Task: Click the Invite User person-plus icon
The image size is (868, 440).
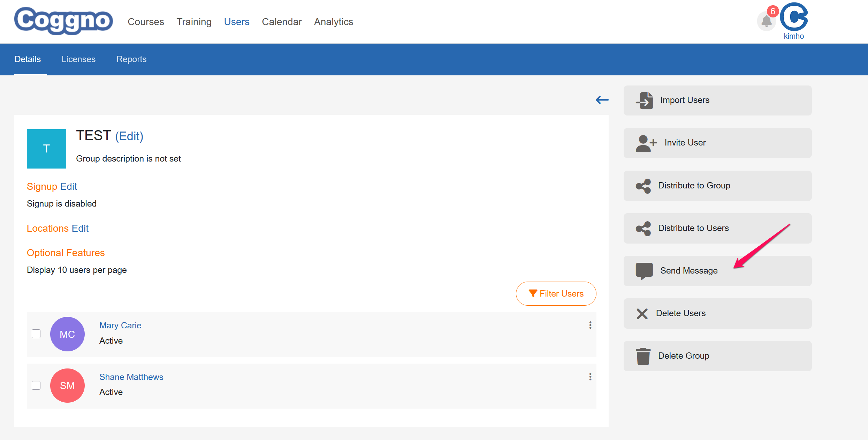Action: click(x=646, y=143)
